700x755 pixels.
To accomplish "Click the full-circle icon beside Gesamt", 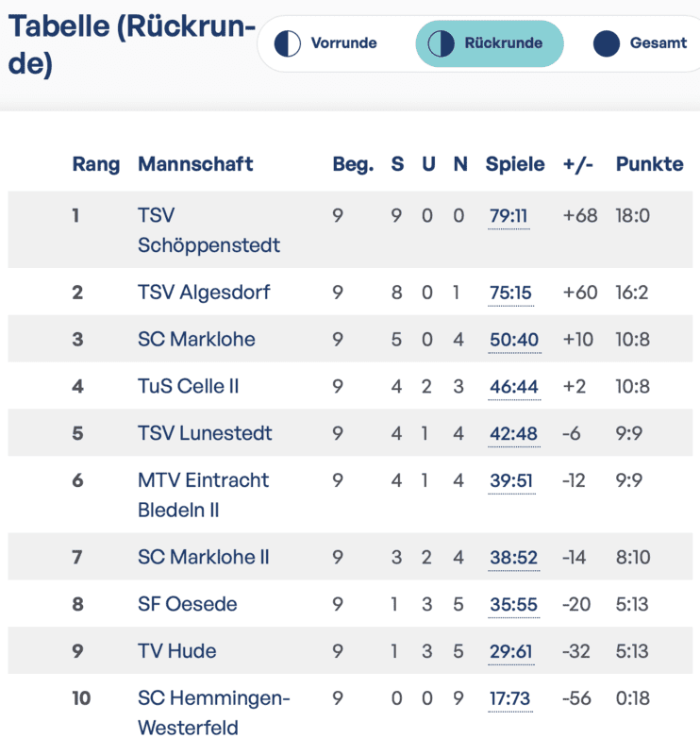I will coord(607,43).
